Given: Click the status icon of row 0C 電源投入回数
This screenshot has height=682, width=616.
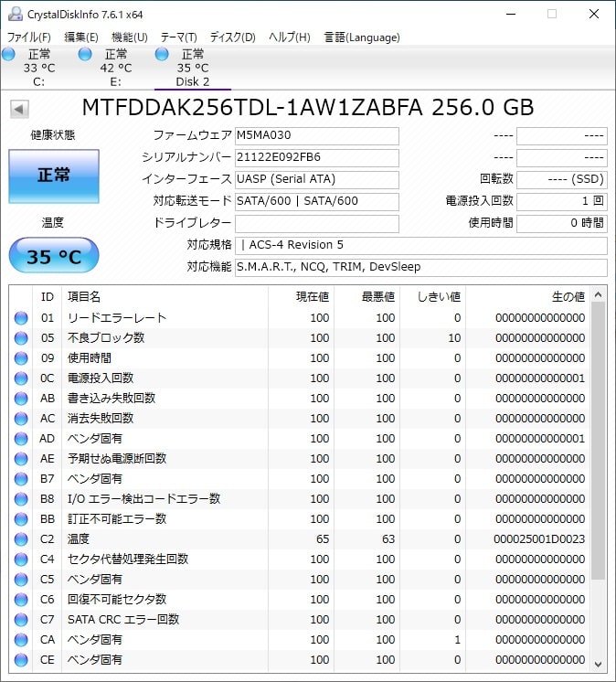Looking at the screenshot, I should tap(21, 378).
